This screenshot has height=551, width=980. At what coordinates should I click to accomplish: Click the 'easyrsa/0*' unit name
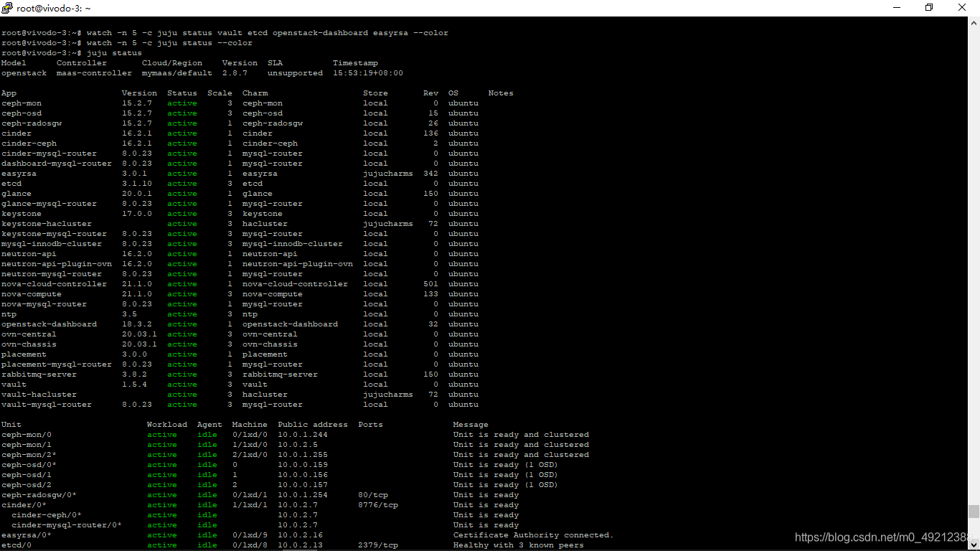(27, 535)
